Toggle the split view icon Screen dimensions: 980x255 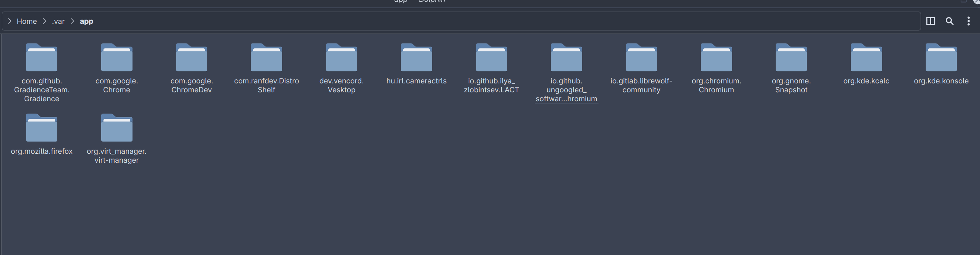point(930,21)
